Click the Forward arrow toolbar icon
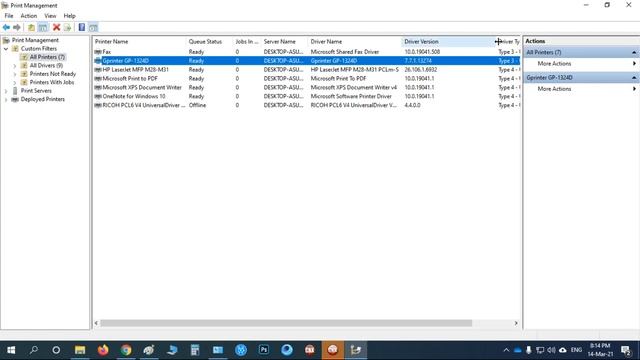This screenshot has height=360, width=640. coord(17,27)
